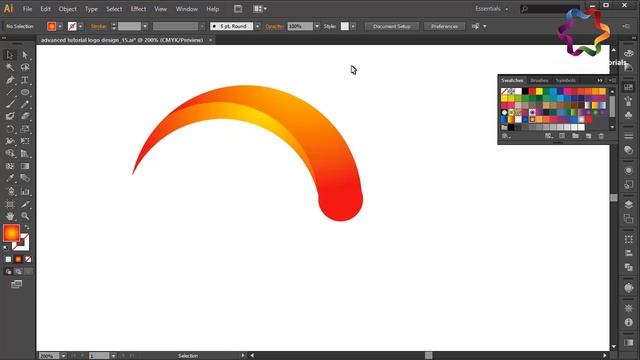
Task: Select the Column Graph tool
Action: [x=25, y=191]
